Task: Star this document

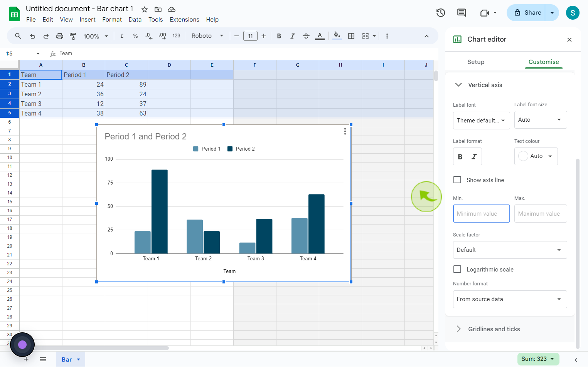Action: pos(145,9)
